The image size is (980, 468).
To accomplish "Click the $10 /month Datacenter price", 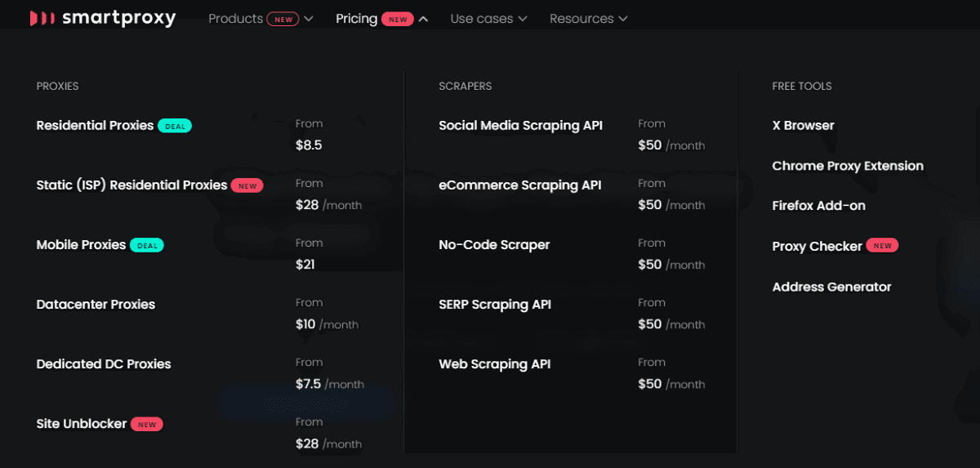I will (327, 324).
